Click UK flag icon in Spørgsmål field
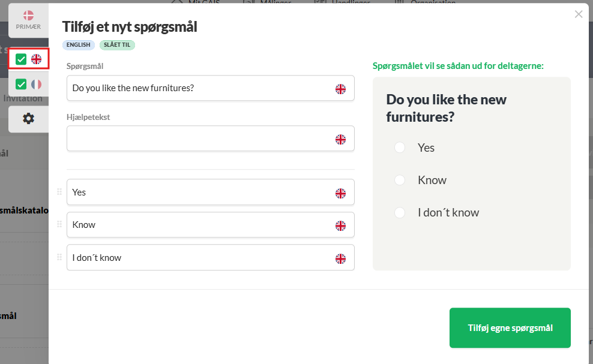 click(x=340, y=89)
